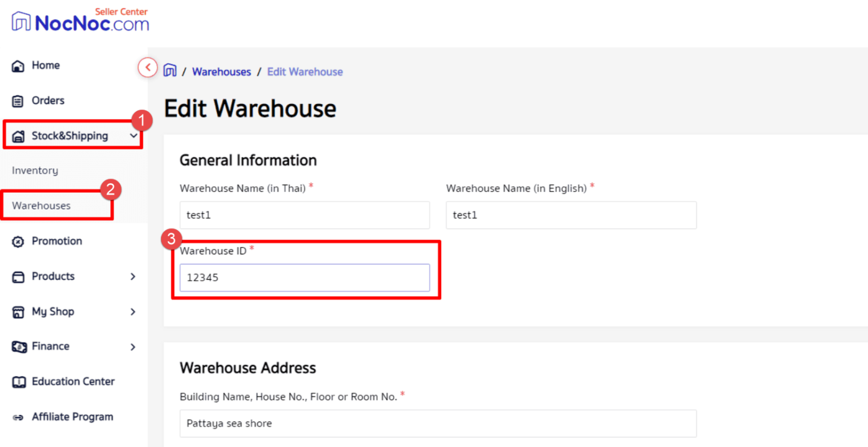Image resolution: width=868 pixels, height=447 pixels.
Task: Click the Education Center book icon
Action: pos(19,383)
